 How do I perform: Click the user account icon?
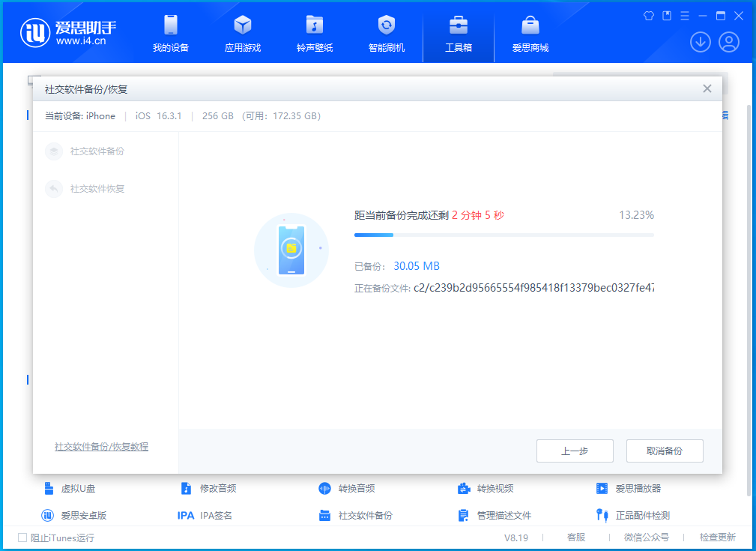coord(728,42)
